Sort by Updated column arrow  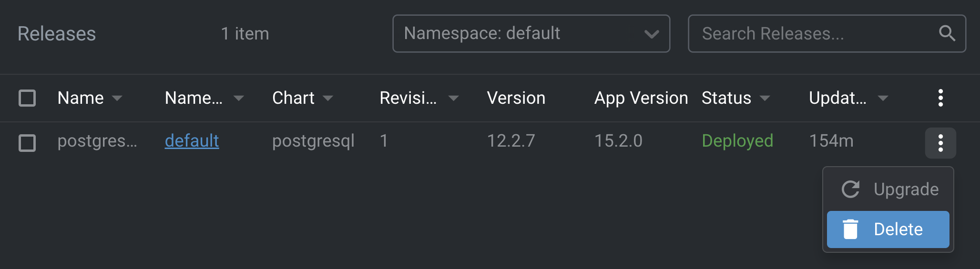883,98
